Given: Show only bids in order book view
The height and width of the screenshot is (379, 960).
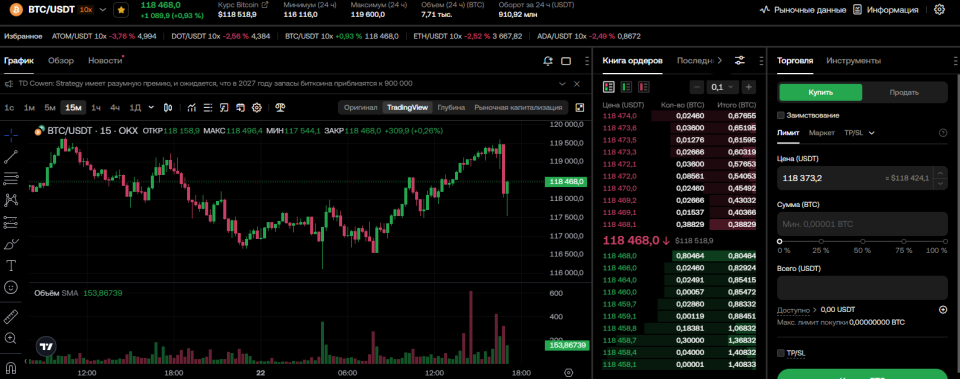Looking at the screenshot, I should point(626,87).
